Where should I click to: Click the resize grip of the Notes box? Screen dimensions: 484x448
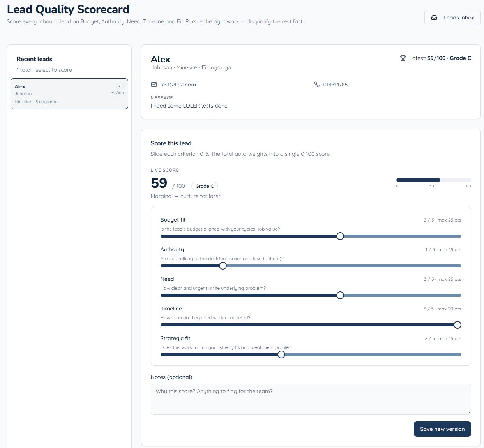[468, 412]
